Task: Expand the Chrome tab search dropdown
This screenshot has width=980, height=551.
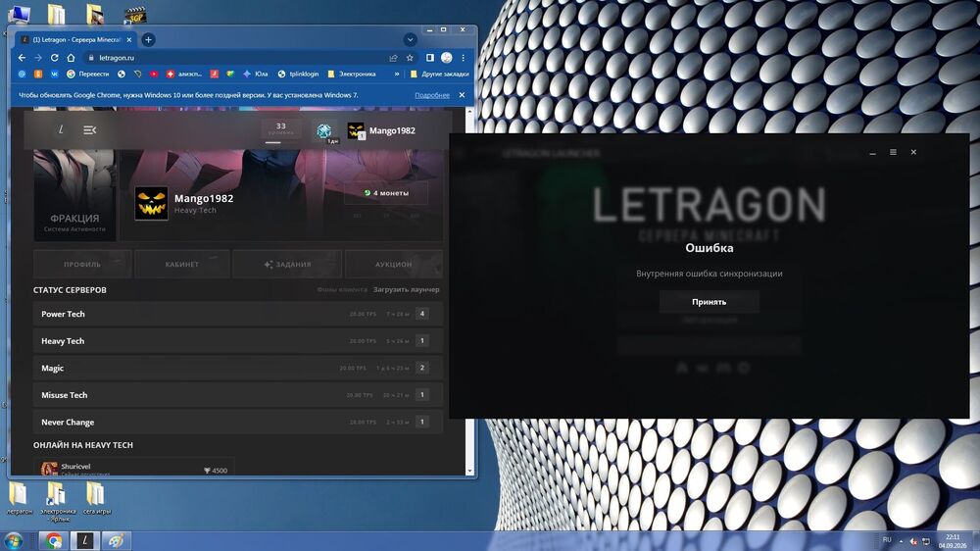Action: (410, 39)
